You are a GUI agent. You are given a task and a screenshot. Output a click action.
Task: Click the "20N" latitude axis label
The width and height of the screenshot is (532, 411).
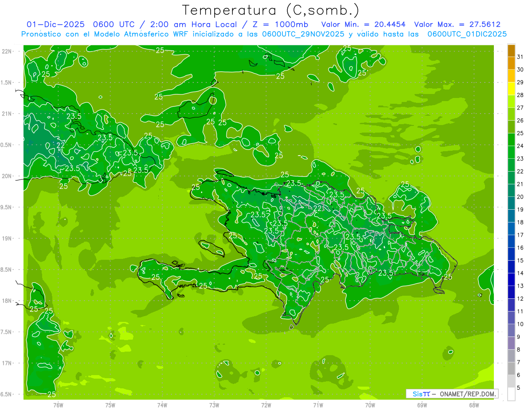click(6, 176)
